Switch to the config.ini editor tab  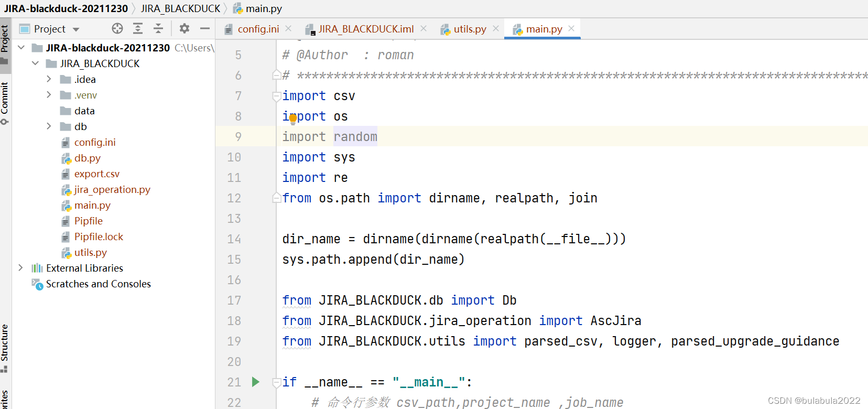tap(258, 29)
